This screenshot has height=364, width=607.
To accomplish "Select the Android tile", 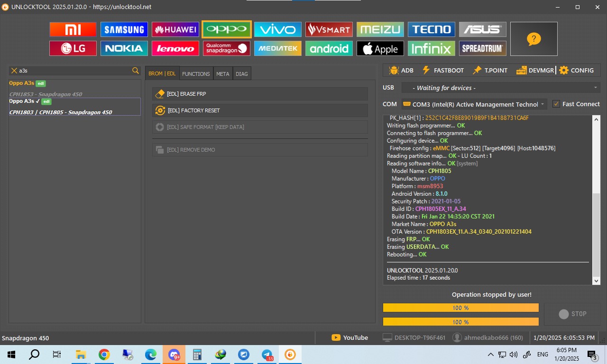I will 329,48.
